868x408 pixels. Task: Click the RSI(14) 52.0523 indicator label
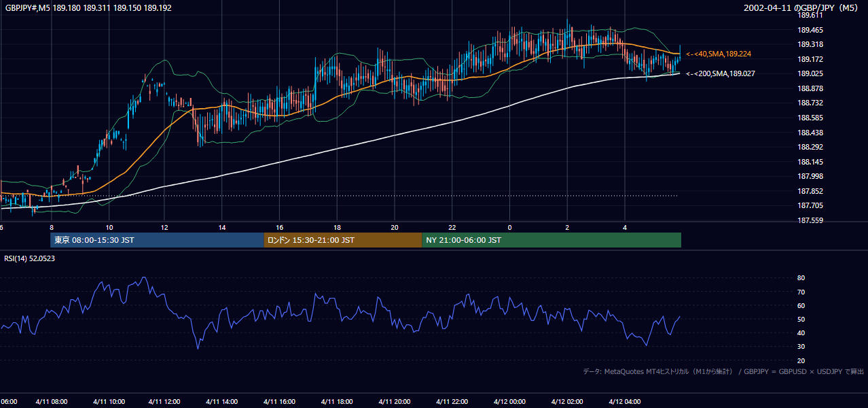[29, 258]
